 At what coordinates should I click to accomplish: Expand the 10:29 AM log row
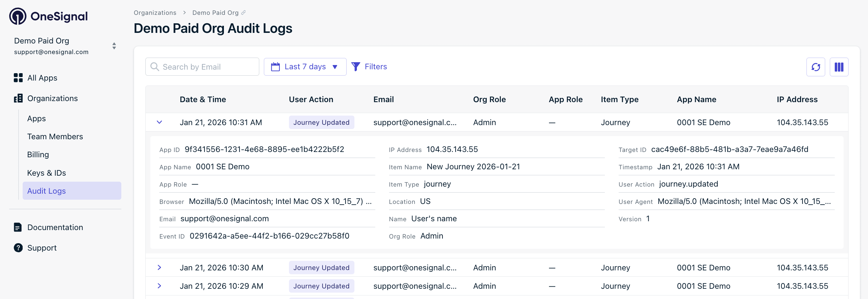pos(160,286)
